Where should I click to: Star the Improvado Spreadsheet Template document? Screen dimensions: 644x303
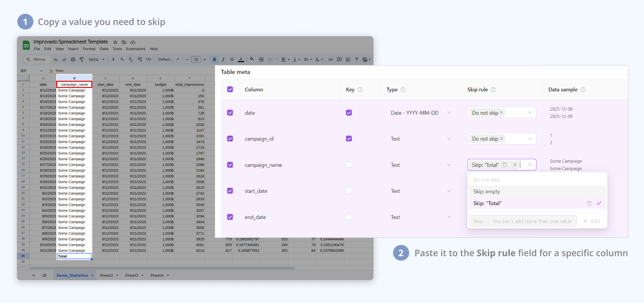tap(115, 42)
